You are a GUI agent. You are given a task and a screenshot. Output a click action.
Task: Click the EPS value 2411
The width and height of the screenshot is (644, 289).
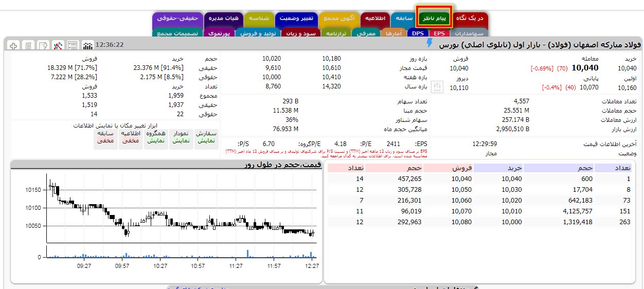click(x=393, y=144)
